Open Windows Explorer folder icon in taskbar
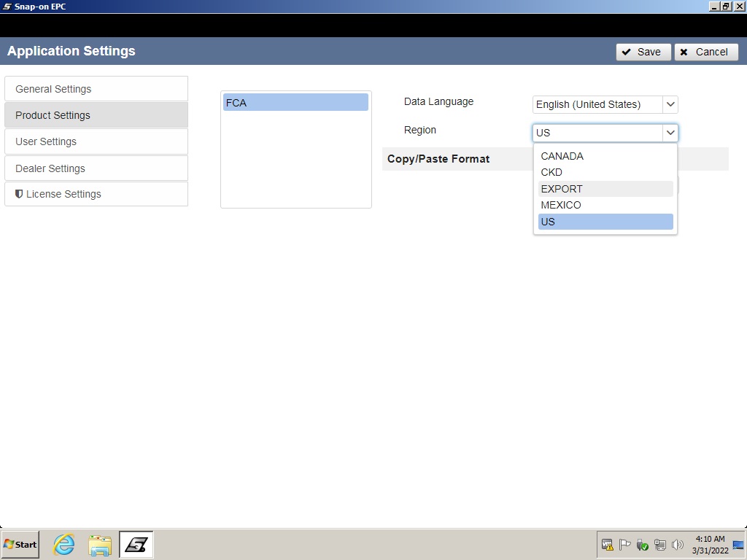 click(100, 544)
